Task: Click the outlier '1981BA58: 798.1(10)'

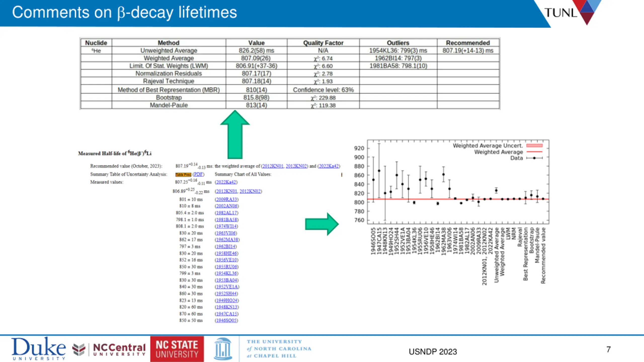Action: click(x=398, y=66)
